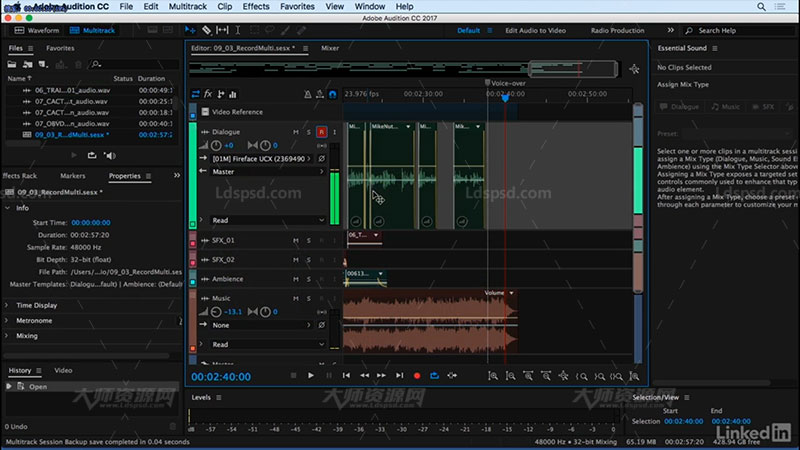Switch to the Video tab

(63, 370)
